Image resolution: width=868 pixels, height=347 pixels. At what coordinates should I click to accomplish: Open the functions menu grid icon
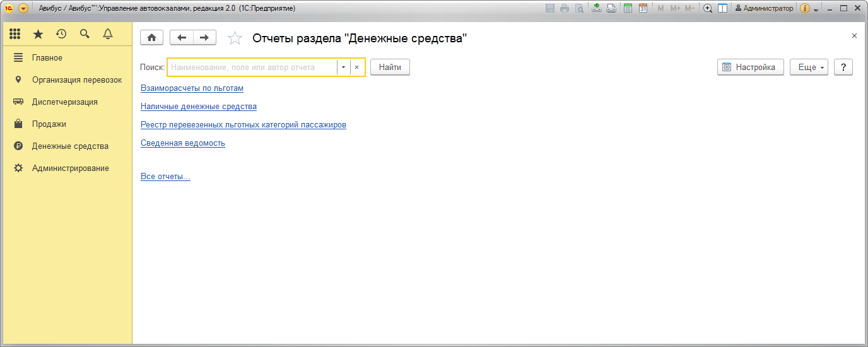(15, 34)
